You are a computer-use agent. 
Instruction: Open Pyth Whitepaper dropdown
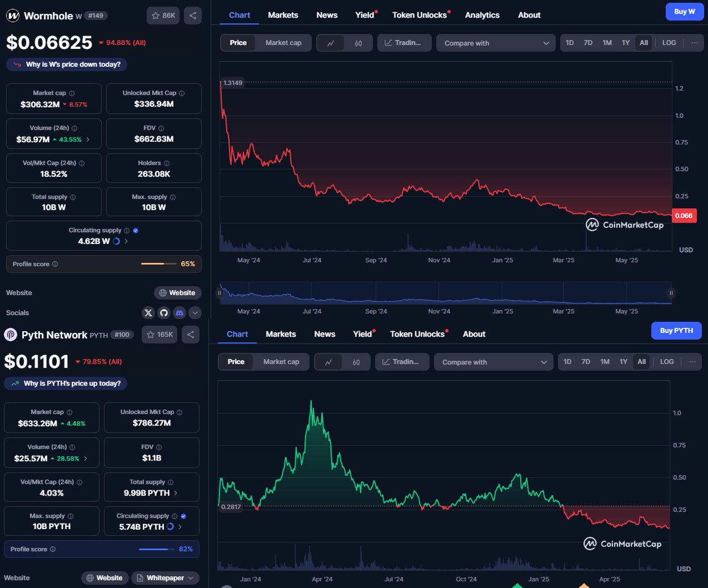point(165,578)
